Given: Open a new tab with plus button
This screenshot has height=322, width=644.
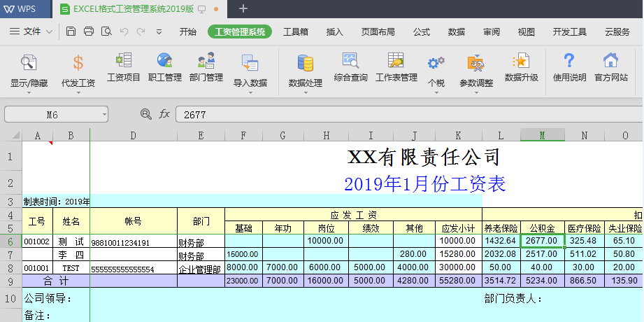Looking at the screenshot, I should [243, 8].
